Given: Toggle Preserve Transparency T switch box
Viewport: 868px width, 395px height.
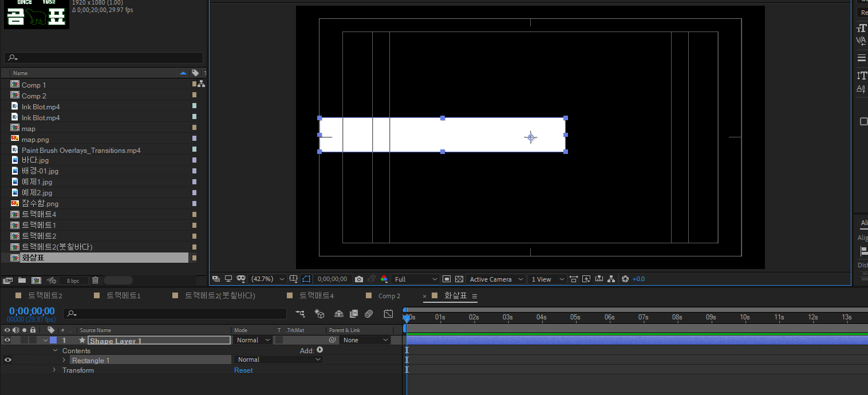Looking at the screenshot, I should [x=279, y=340].
